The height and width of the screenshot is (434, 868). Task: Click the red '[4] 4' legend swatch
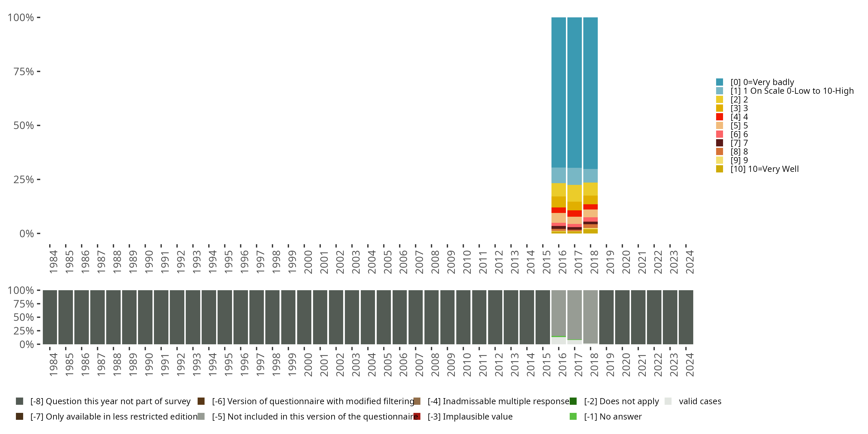tap(719, 117)
